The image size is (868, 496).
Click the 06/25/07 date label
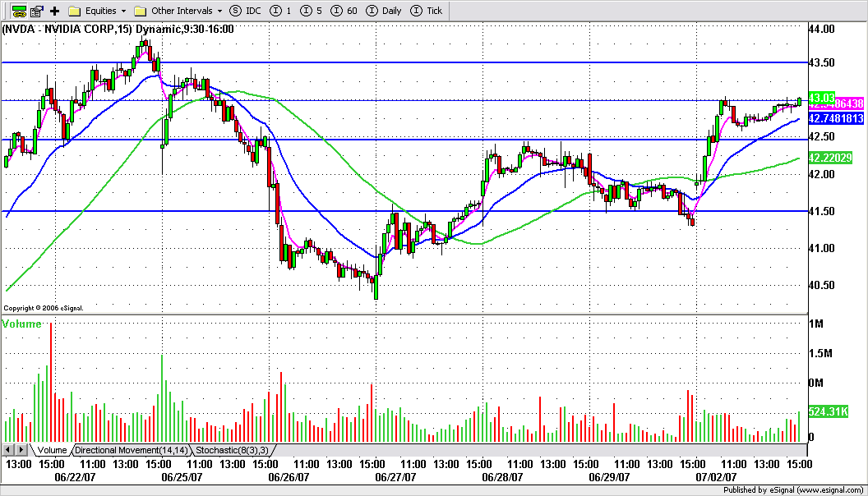coord(182,476)
